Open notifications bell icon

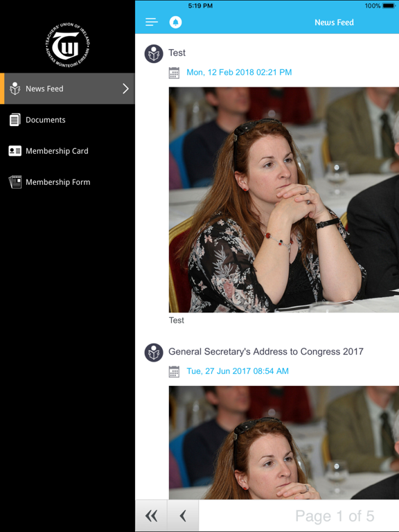pos(175,22)
